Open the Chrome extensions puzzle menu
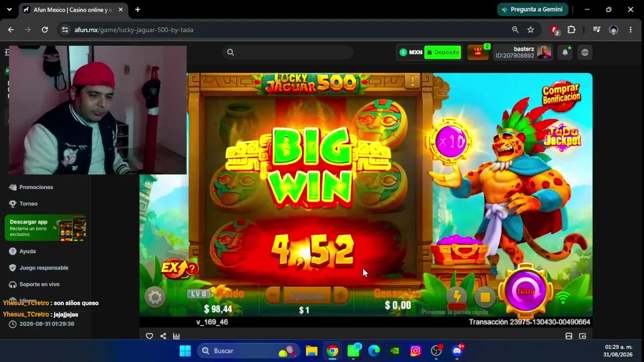 (571, 30)
